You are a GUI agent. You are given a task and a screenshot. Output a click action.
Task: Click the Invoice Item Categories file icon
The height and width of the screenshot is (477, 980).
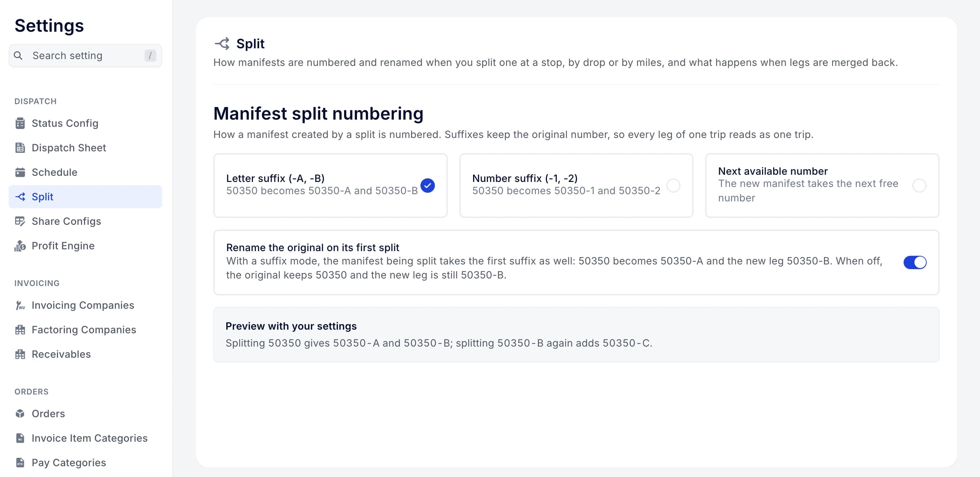coord(20,438)
